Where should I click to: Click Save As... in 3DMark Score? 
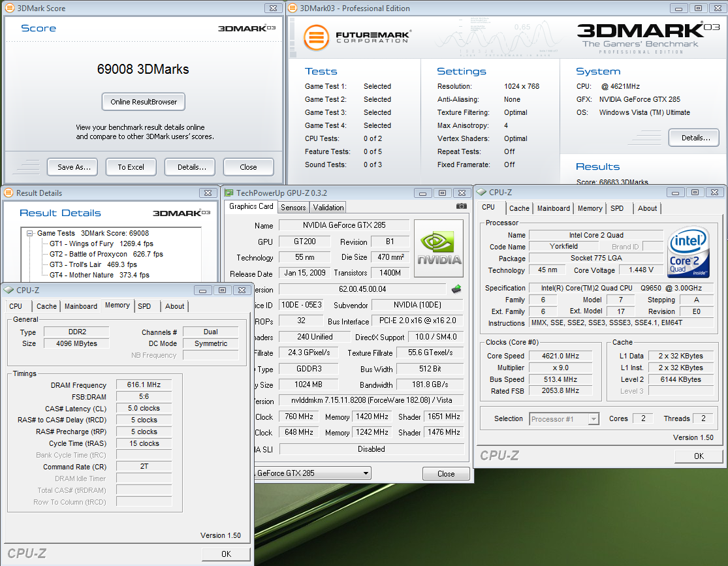pyautogui.click(x=72, y=167)
